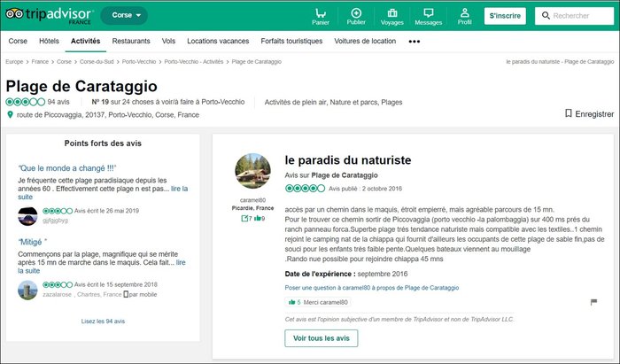Open the Corse region dropdown
This screenshot has width=620, height=364.
(x=124, y=15)
